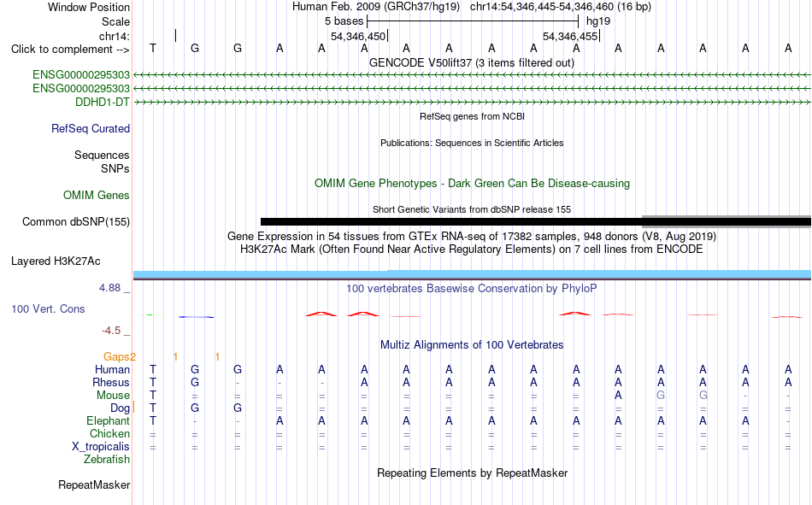Open the OMIM Genes track label
Screen dimensions: 812x505
point(97,196)
